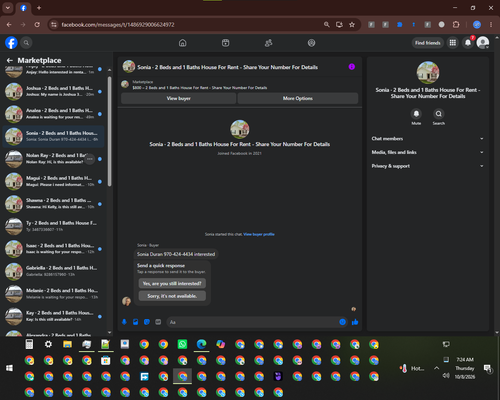This screenshot has height=400, width=500.
Task: Open the Gaming icon in the top navigation
Action: coord(311,43)
